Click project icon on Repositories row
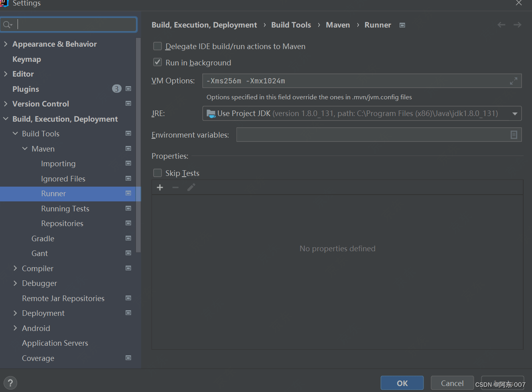532x392 pixels. (128, 223)
